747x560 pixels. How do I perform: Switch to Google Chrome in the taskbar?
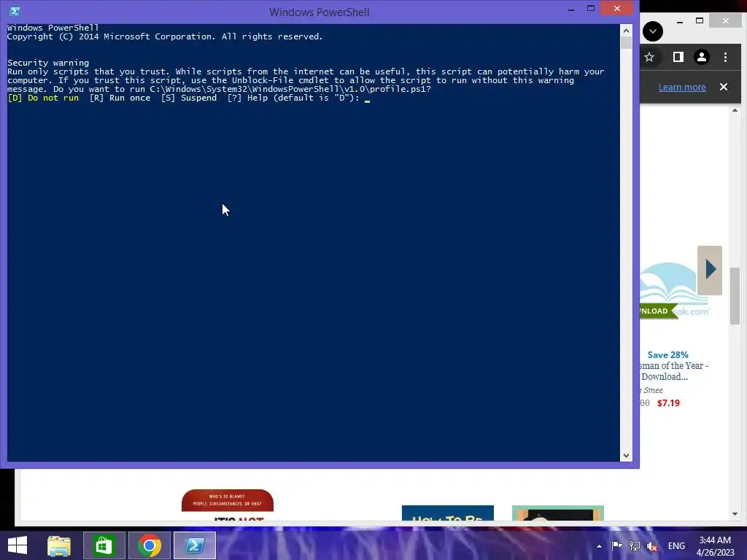(149, 545)
